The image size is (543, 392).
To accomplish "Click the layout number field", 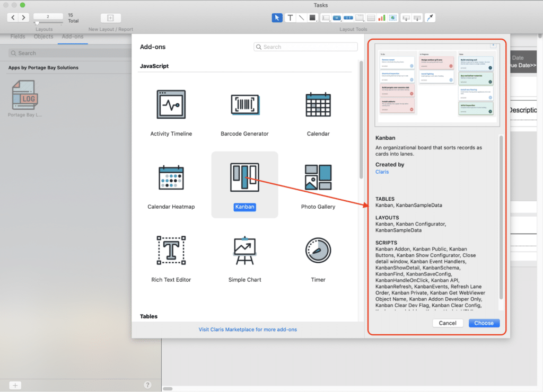I will pyautogui.click(x=48, y=16).
